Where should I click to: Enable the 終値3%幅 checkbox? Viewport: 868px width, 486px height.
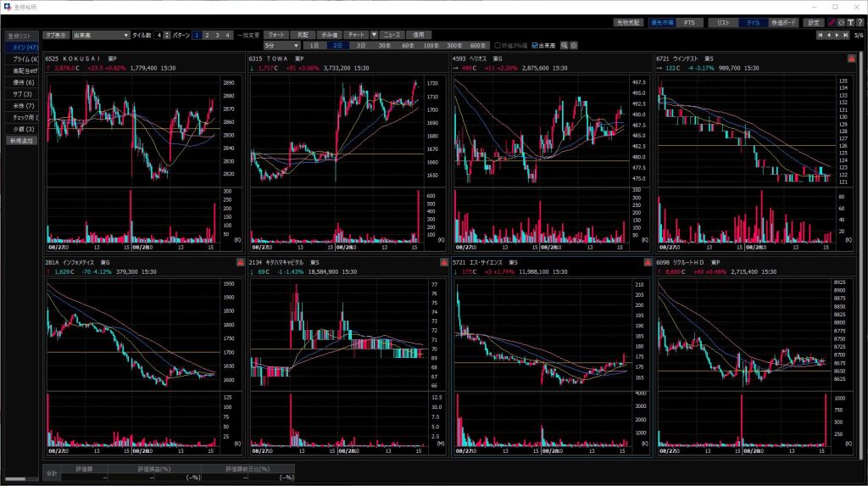tap(498, 45)
